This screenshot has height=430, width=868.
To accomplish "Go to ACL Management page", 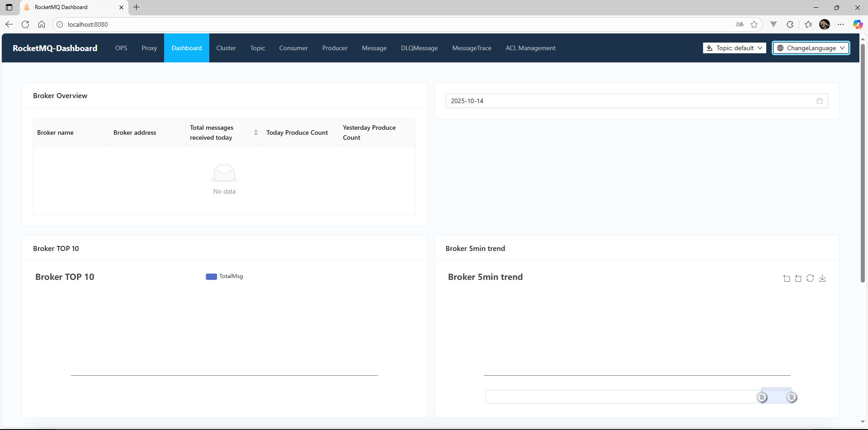I will coord(530,48).
